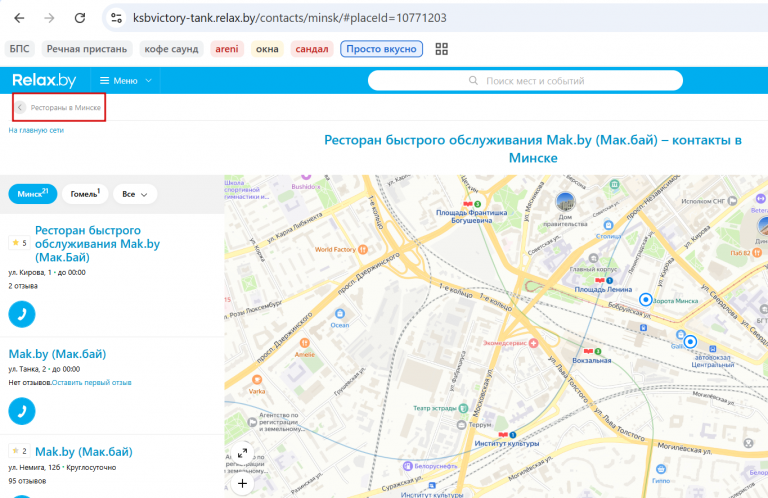Click the Террум marker on map
Screen dimensions: 768x498
(x=461, y=425)
